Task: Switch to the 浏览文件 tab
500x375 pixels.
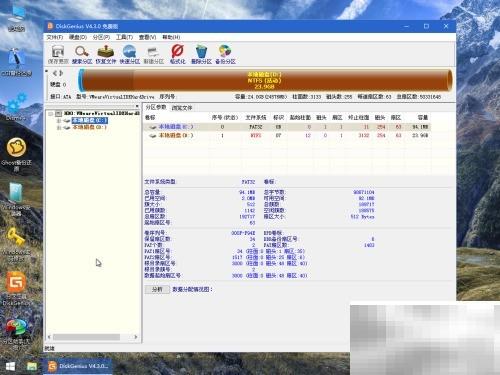Action: coord(182,108)
